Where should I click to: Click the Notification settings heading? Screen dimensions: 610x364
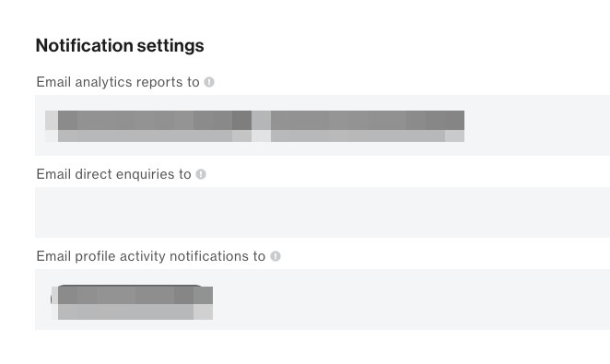[x=120, y=45]
